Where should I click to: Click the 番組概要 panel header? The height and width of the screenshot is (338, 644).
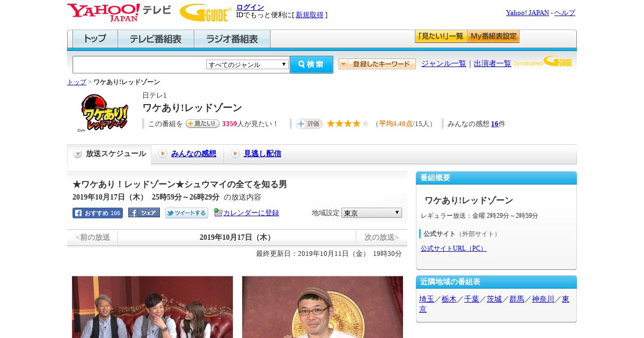pyautogui.click(x=496, y=178)
